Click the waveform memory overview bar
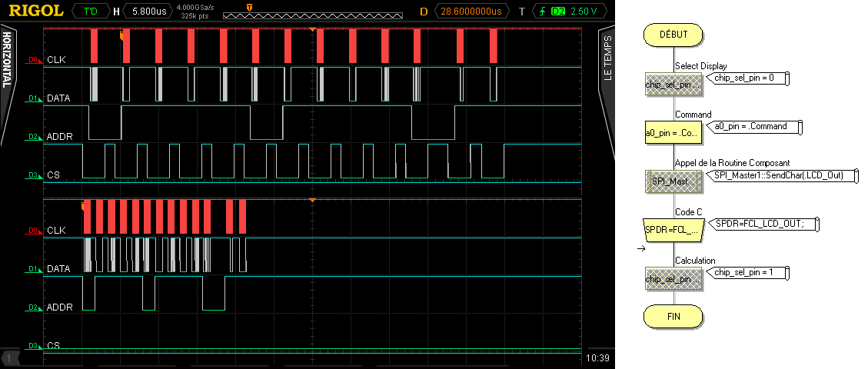868x369 pixels. pyautogui.click(x=313, y=15)
